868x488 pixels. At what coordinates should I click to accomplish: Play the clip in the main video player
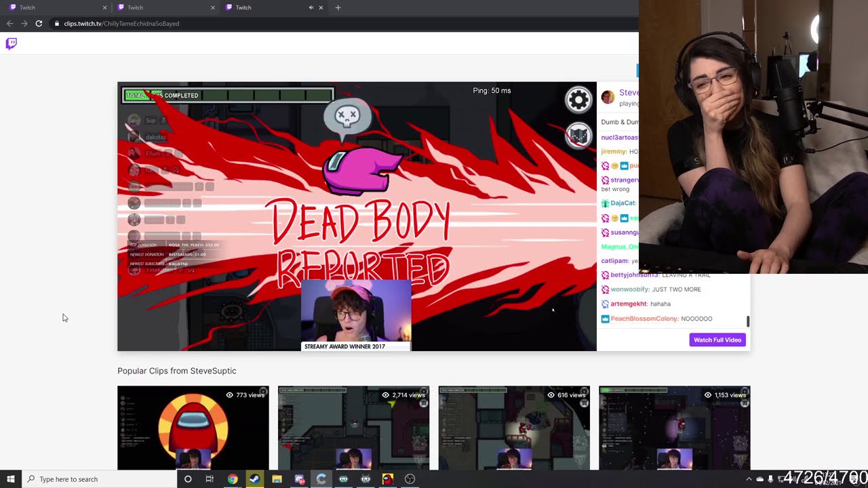tap(357, 216)
